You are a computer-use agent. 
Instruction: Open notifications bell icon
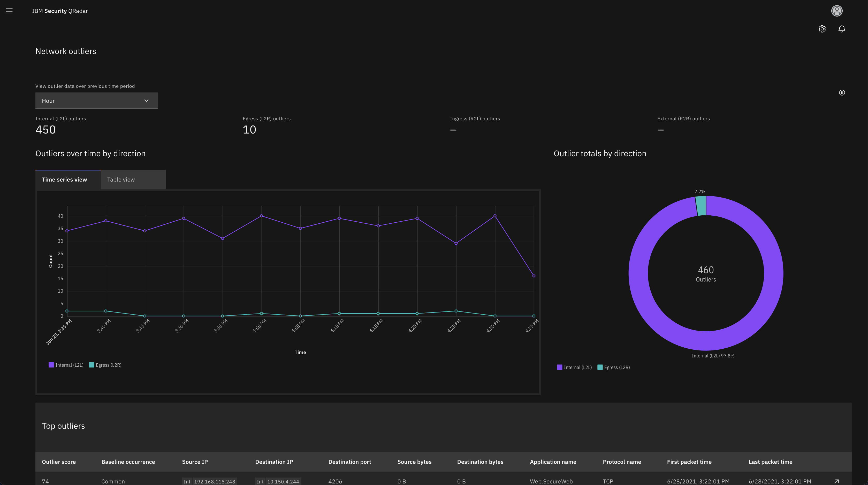pyautogui.click(x=842, y=29)
